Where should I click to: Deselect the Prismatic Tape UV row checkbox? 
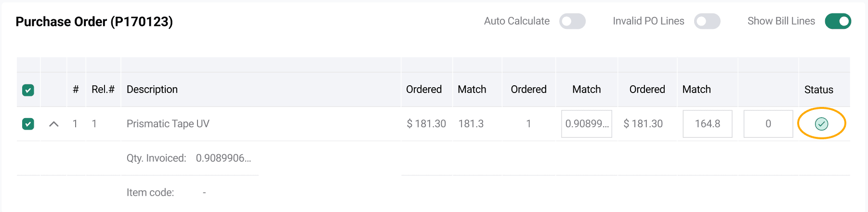coord(28,124)
